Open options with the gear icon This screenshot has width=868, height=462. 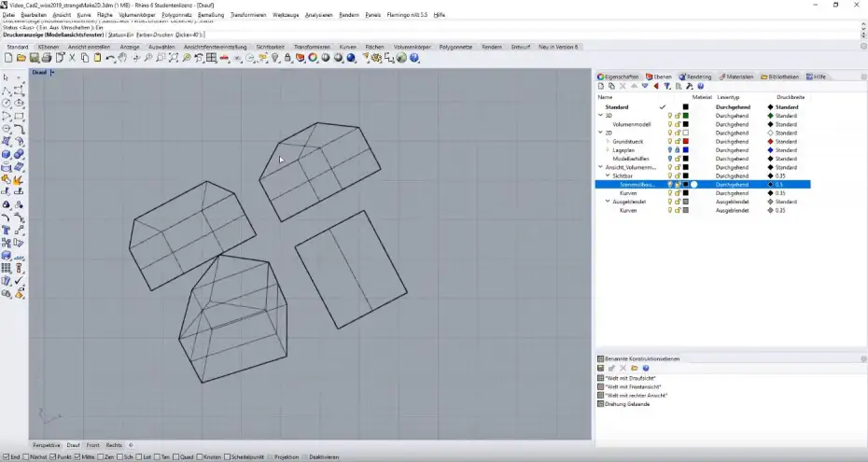click(376, 58)
